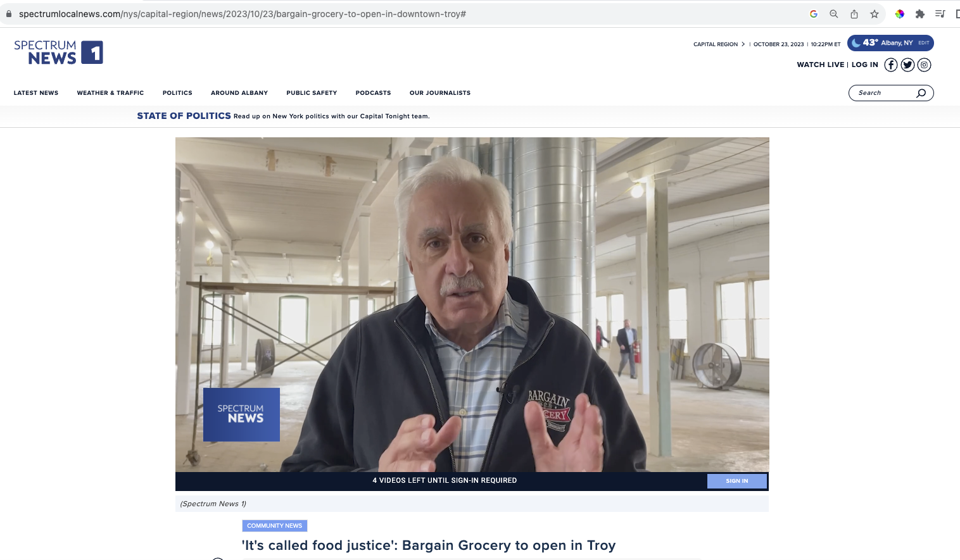
Task: Open the color wheel extension icon
Action: click(x=899, y=14)
